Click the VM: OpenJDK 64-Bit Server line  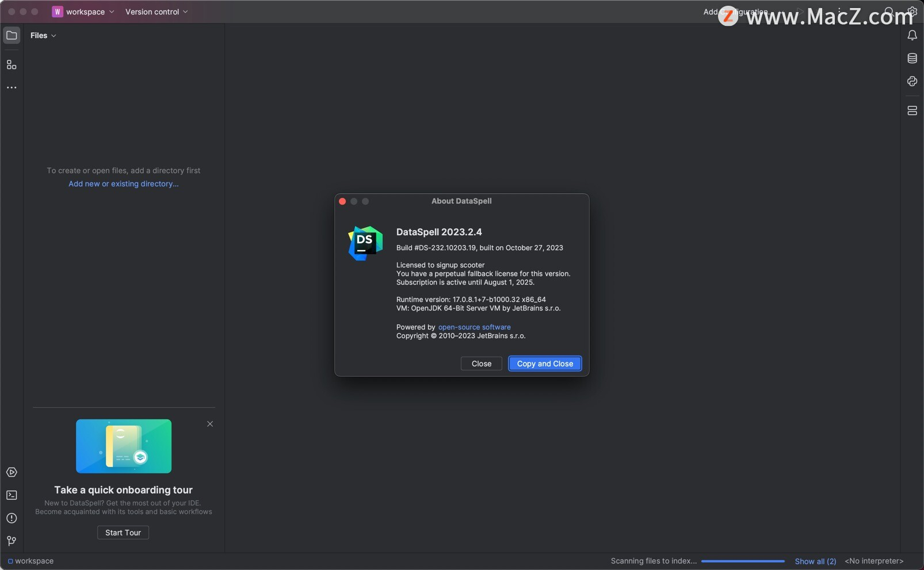point(478,308)
